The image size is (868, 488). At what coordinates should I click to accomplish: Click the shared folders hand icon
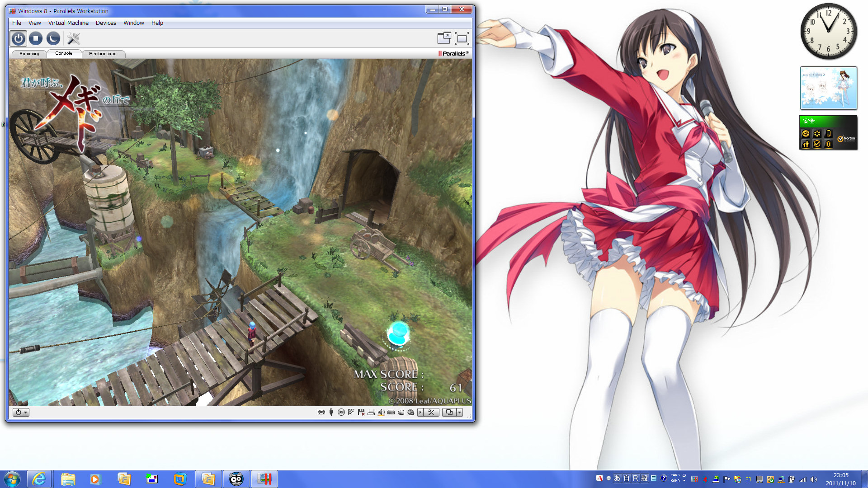[x=401, y=412]
